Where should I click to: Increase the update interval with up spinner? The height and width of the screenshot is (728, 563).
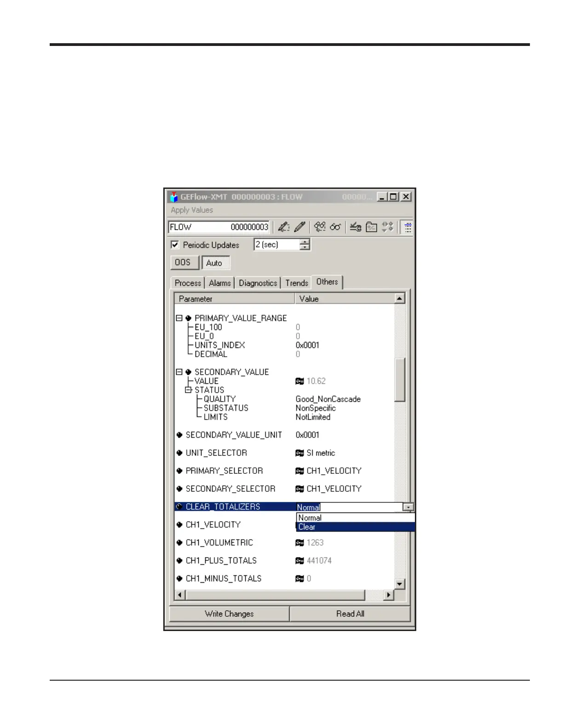coord(304,241)
